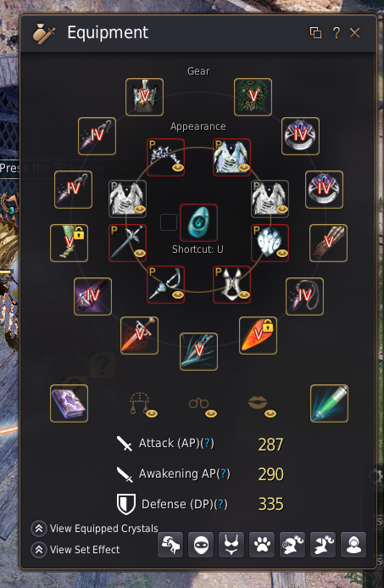This screenshot has width=384, height=588.
Task: Select the gloves gear slot
Action: [x=328, y=243]
